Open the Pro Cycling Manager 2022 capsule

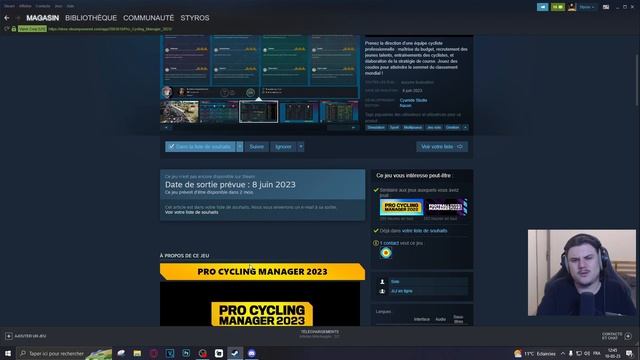(401, 207)
